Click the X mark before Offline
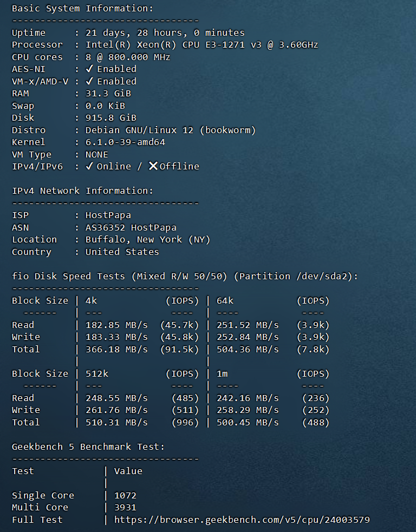This screenshot has height=532, width=416. pyautogui.click(x=153, y=166)
